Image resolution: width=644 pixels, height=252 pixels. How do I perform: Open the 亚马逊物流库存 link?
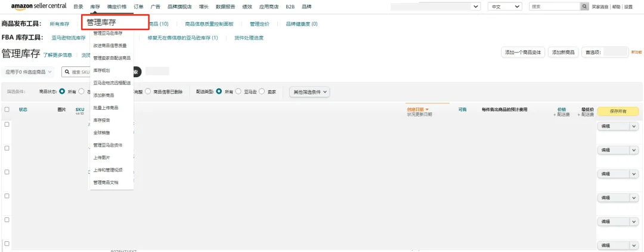pyautogui.click(x=69, y=38)
